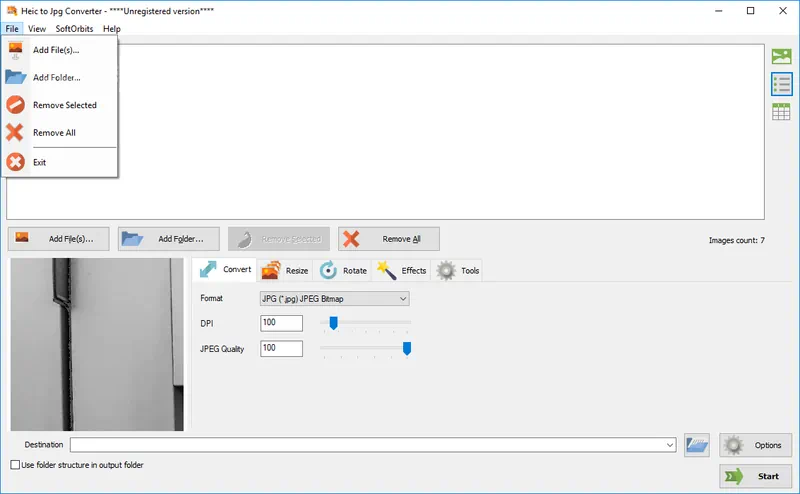Viewport: 800px width, 494px height.
Task: Click the Effects tab magic wand icon
Action: point(387,270)
